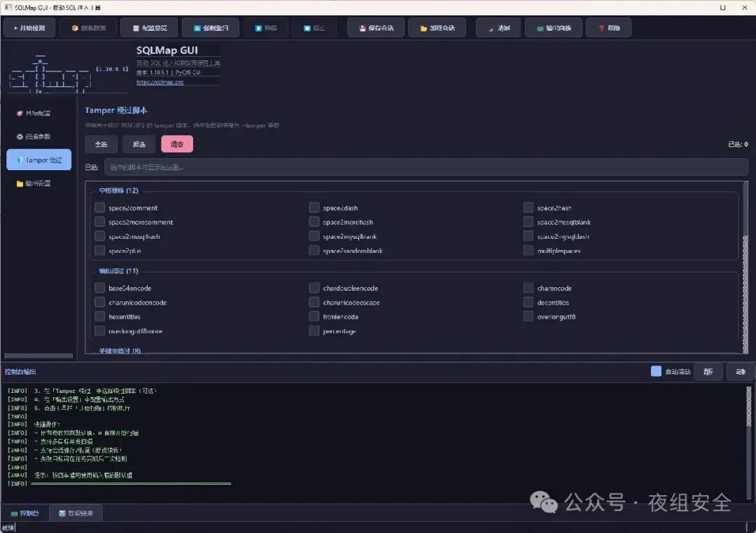Click the 全选 select-all button
756x533 pixels.
coord(101,144)
